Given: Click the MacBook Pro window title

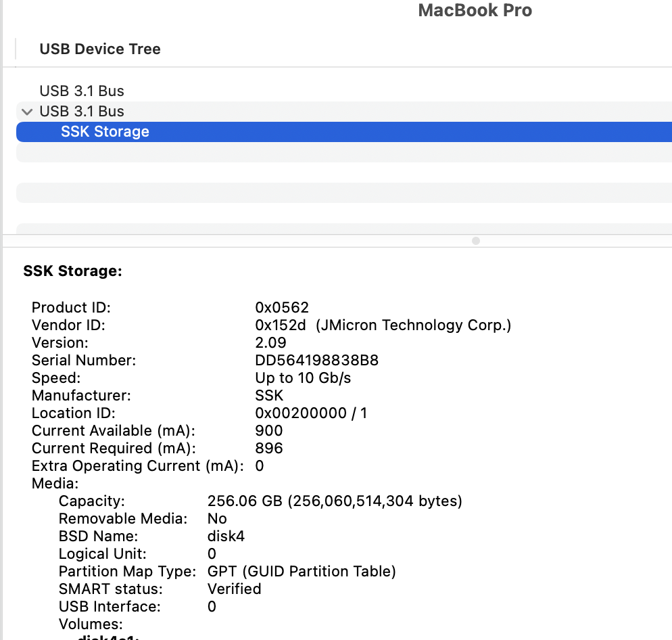Looking at the screenshot, I should (475, 10).
